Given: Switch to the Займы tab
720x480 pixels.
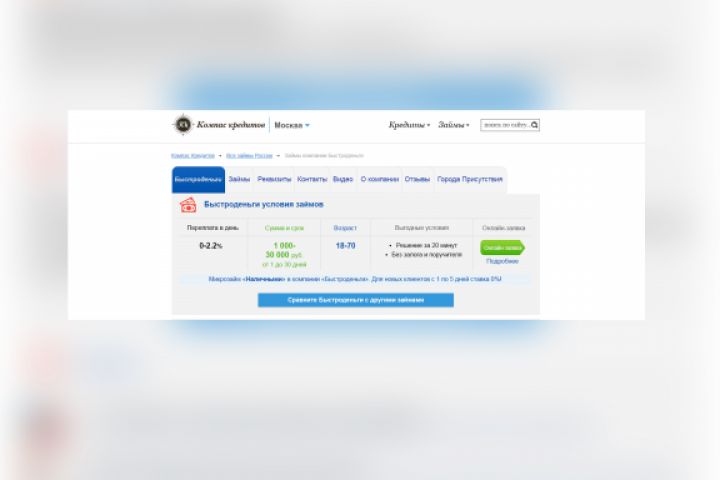Looking at the screenshot, I should click(x=239, y=179).
